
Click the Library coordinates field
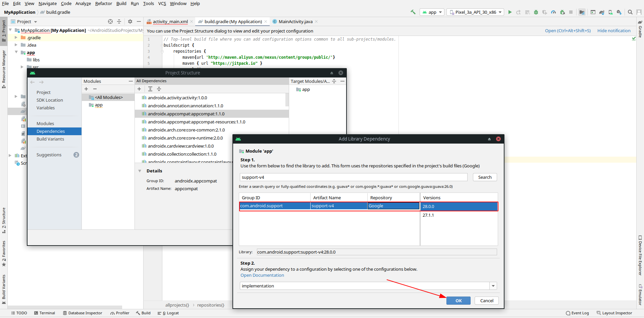pyautogui.click(x=377, y=252)
